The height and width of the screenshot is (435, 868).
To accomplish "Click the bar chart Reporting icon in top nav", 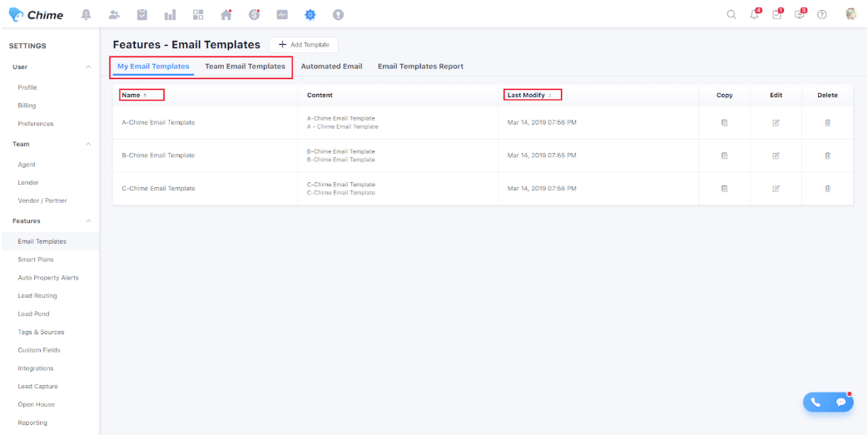I will [170, 14].
